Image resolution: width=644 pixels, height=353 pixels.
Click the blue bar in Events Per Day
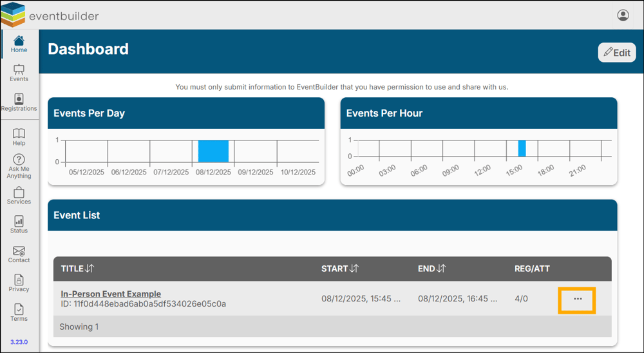click(213, 151)
